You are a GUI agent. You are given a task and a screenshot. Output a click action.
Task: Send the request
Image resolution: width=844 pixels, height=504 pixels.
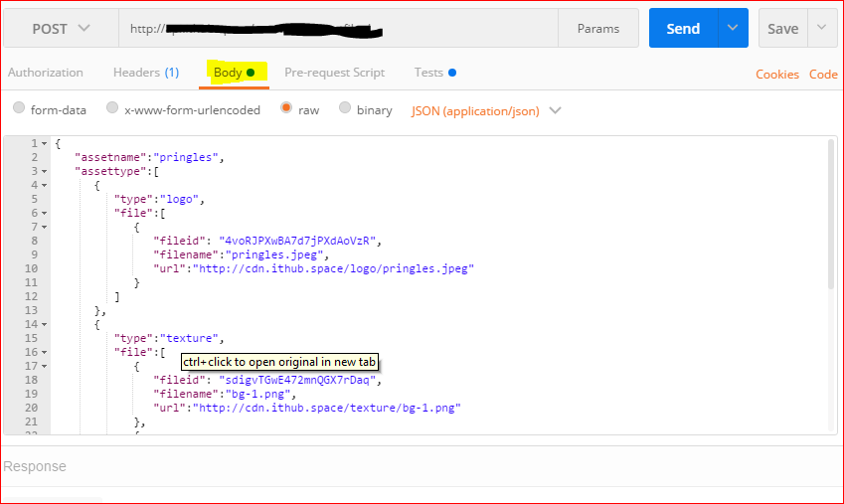(683, 28)
